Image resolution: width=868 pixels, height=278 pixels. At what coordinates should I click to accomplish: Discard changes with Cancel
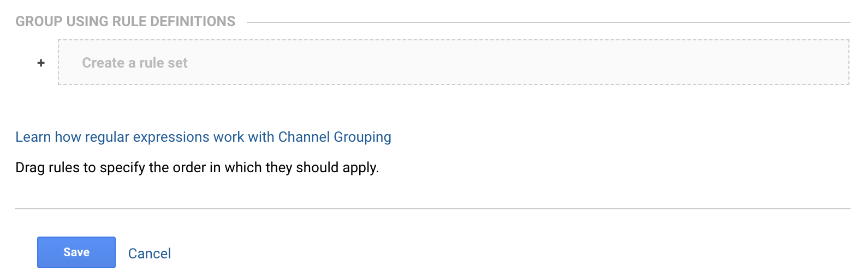pos(150,253)
